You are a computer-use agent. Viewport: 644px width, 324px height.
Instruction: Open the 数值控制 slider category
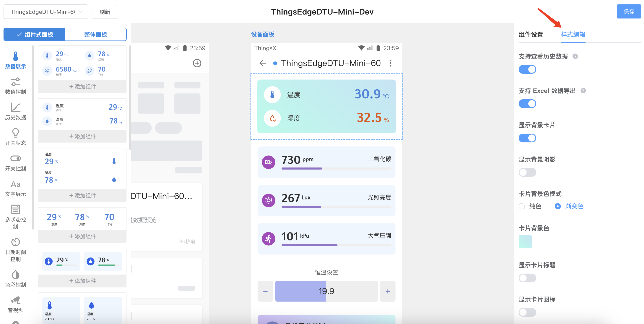point(15,86)
